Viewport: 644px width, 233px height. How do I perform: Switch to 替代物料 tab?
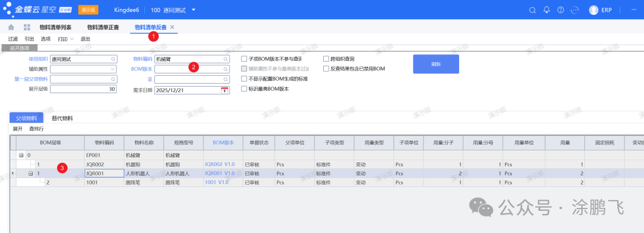[x=63, y=118]
